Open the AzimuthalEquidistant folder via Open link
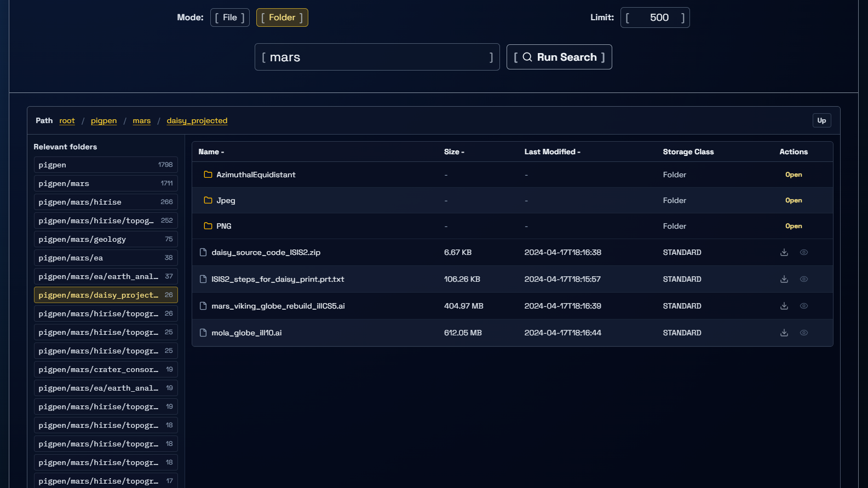 [794, 175]
